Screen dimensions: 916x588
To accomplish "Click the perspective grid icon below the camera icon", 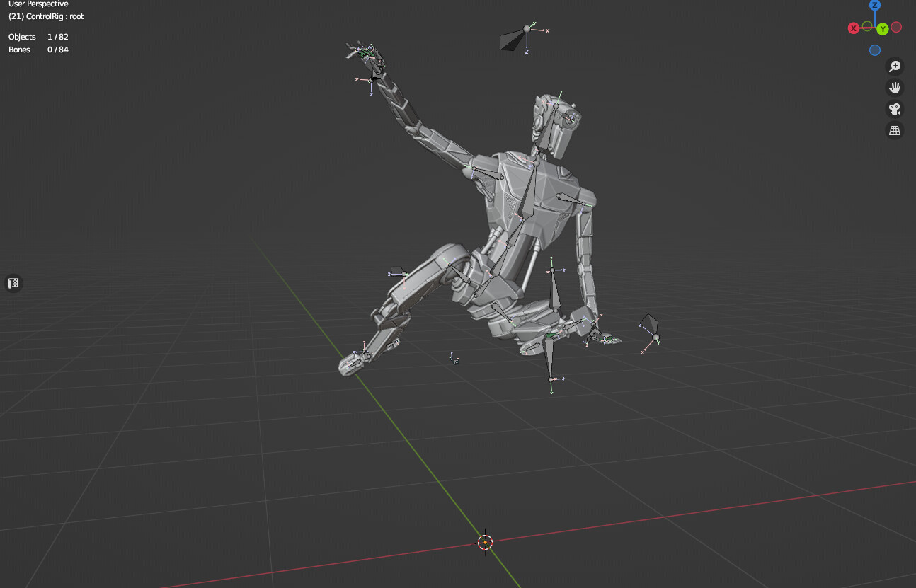I will 894,130.
